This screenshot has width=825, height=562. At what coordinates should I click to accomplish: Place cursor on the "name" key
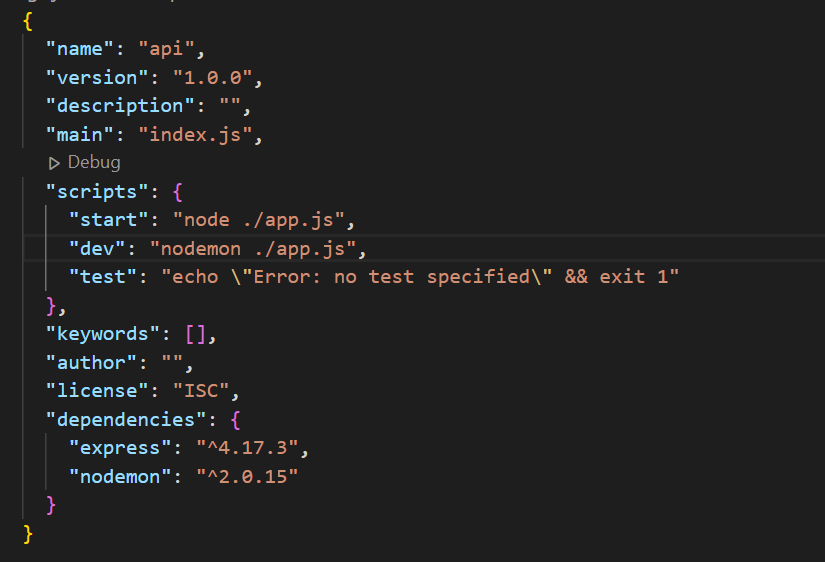[79, 49]
